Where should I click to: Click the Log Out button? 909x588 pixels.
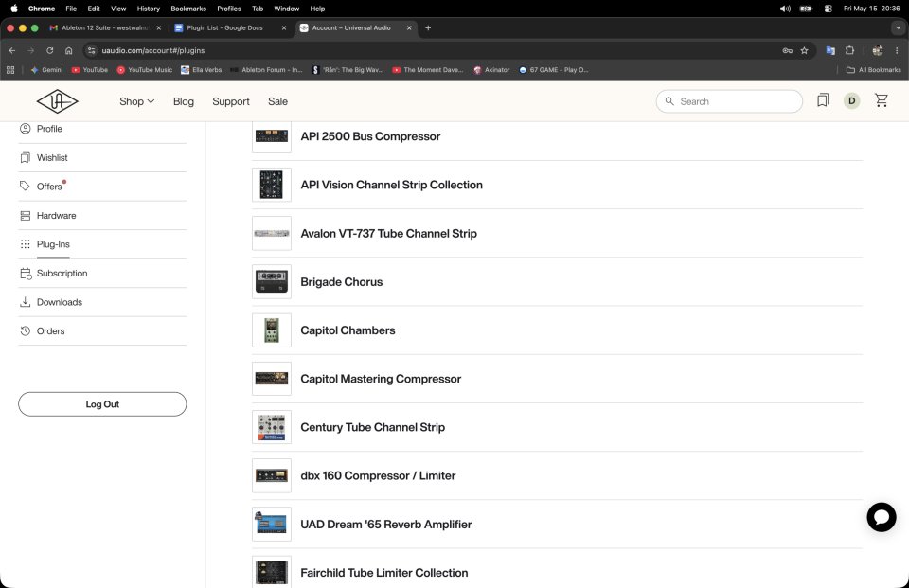tap(102, 404)
